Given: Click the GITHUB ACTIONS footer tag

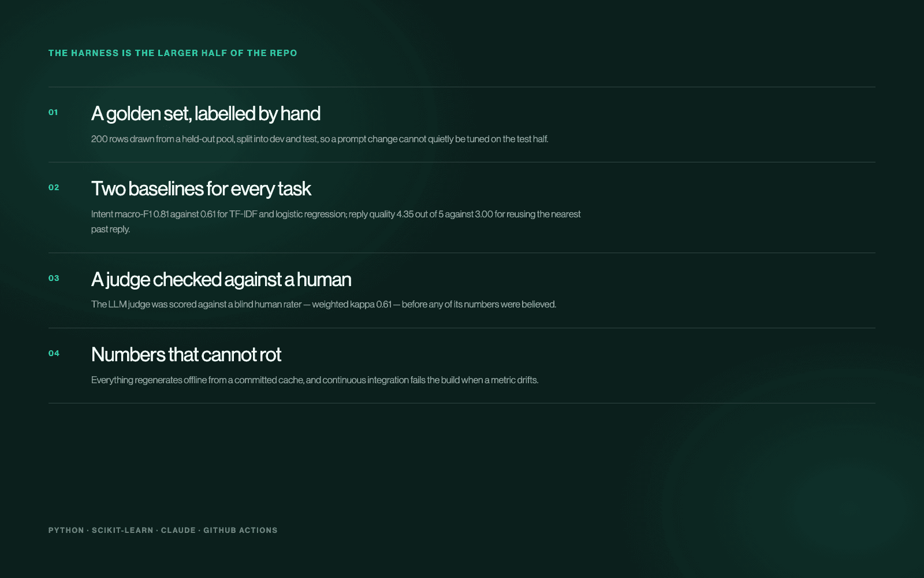Looking at the screenshot, I should coord(240,531).
